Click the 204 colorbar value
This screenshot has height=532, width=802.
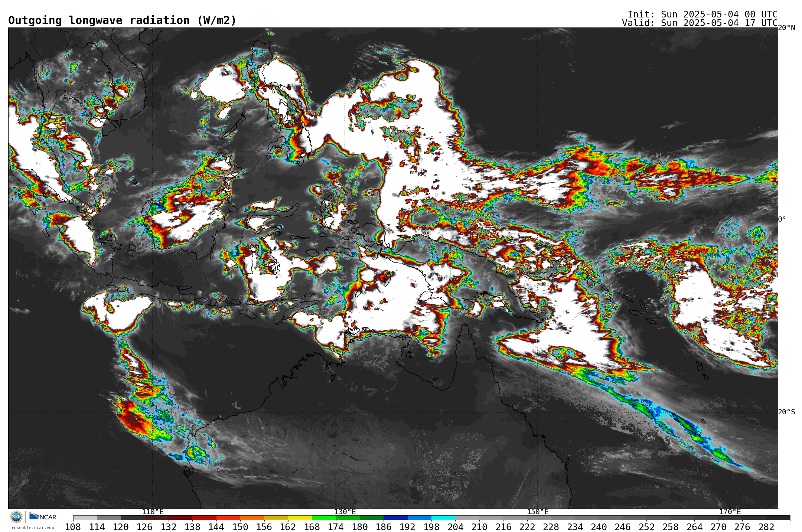click(455, 527)
